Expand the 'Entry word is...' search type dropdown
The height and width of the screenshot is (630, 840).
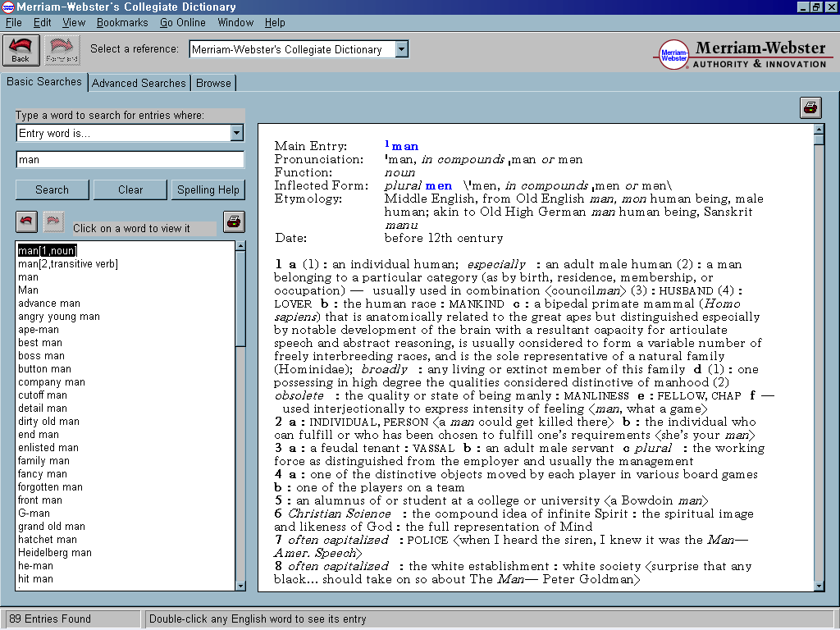tap(236, 133)
